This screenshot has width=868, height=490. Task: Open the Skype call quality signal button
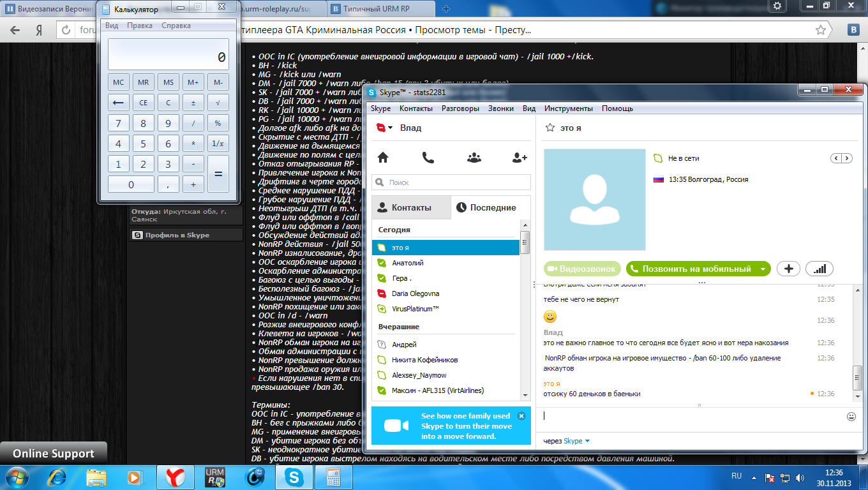(x=819, y=269)
